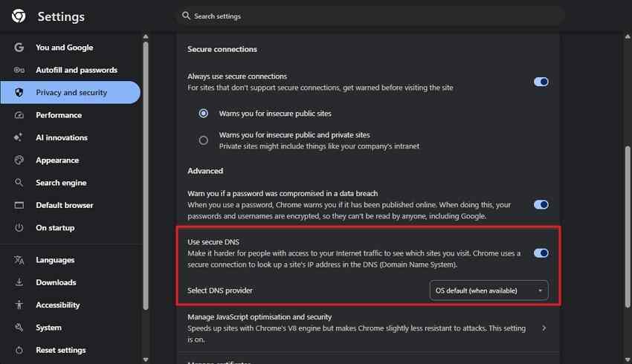Toggle compromised password warning switch
This screenshot has height=364, width=632.
coord(541,204)
